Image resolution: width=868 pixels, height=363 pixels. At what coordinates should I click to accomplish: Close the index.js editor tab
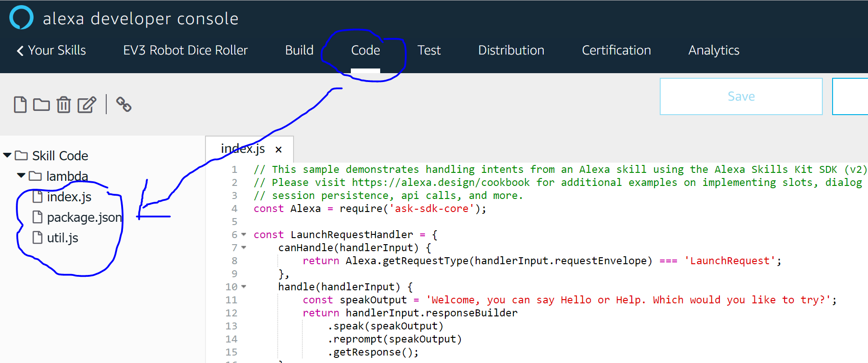click(x=279, y=150)
